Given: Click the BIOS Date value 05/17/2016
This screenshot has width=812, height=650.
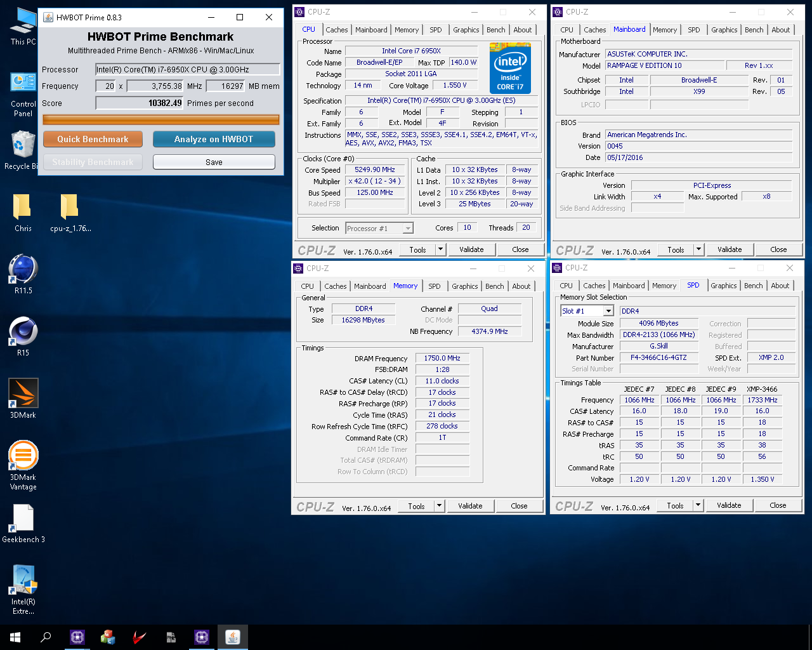Looking at the screenshot, I should point(699,157).
